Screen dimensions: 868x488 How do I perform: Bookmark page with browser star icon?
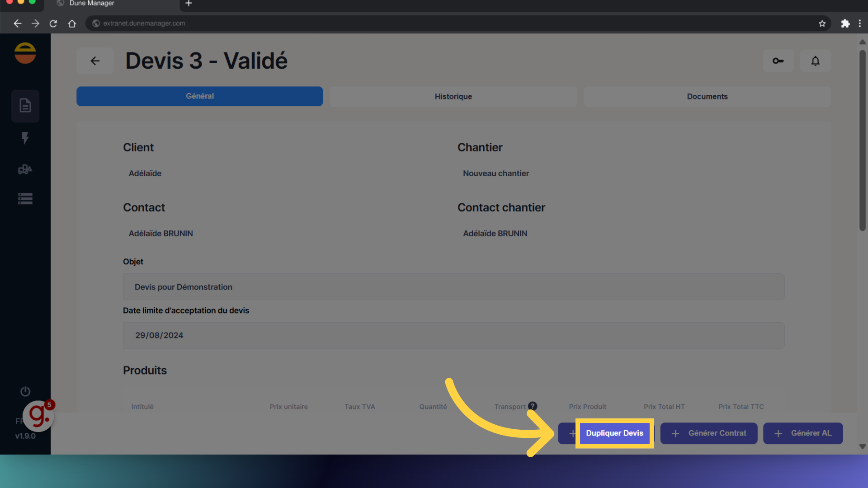(822, 23)
